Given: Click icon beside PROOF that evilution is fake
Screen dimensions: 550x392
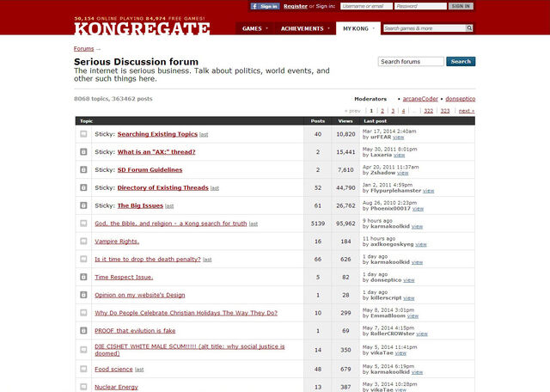Looking at the screenshot, I should click(83, 331).
